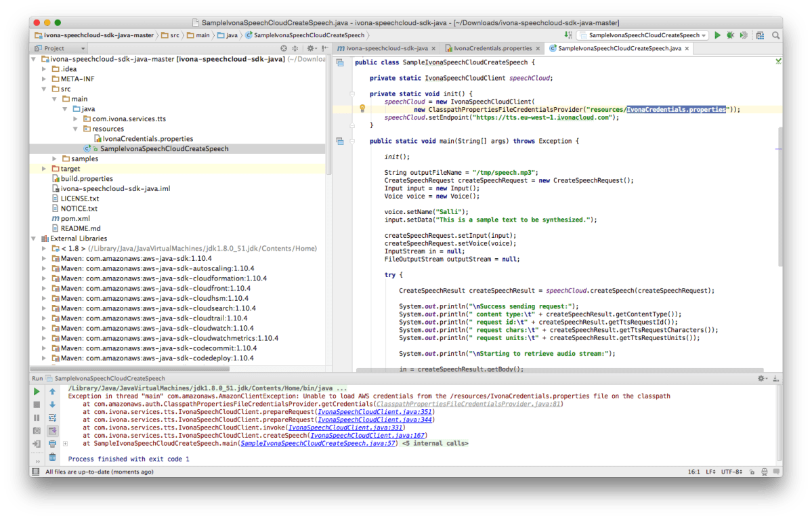Click run gutter icon beside class declaration
Screen dimensions: 812x519
340,62
